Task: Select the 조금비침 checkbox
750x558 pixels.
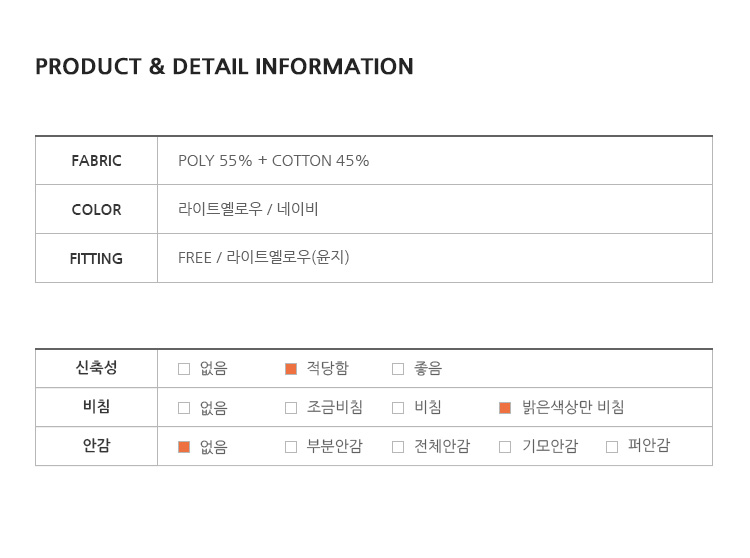Action: 291,408
